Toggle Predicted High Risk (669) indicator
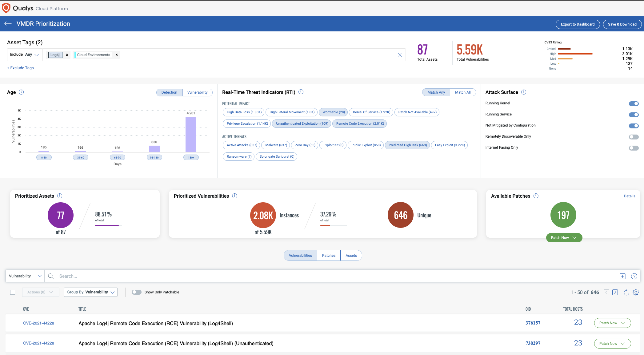Image resolution: width=644 pixels, height=355 pixels. [x=407, y=145]
